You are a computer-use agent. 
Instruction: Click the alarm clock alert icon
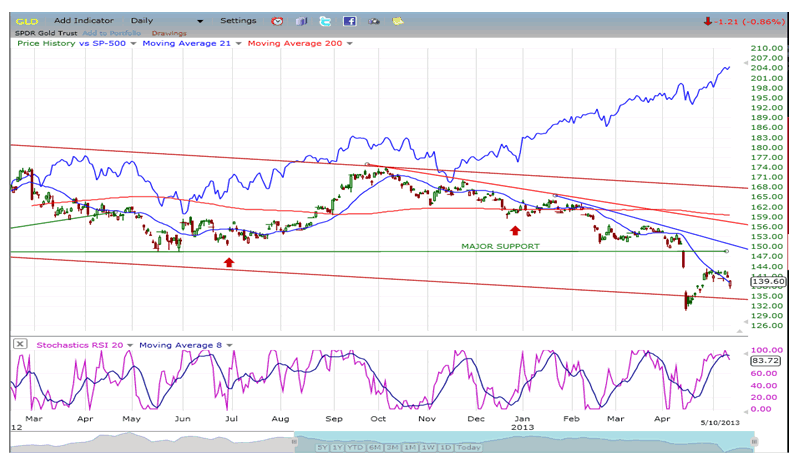pyautogui.click(x=277, y=21)
